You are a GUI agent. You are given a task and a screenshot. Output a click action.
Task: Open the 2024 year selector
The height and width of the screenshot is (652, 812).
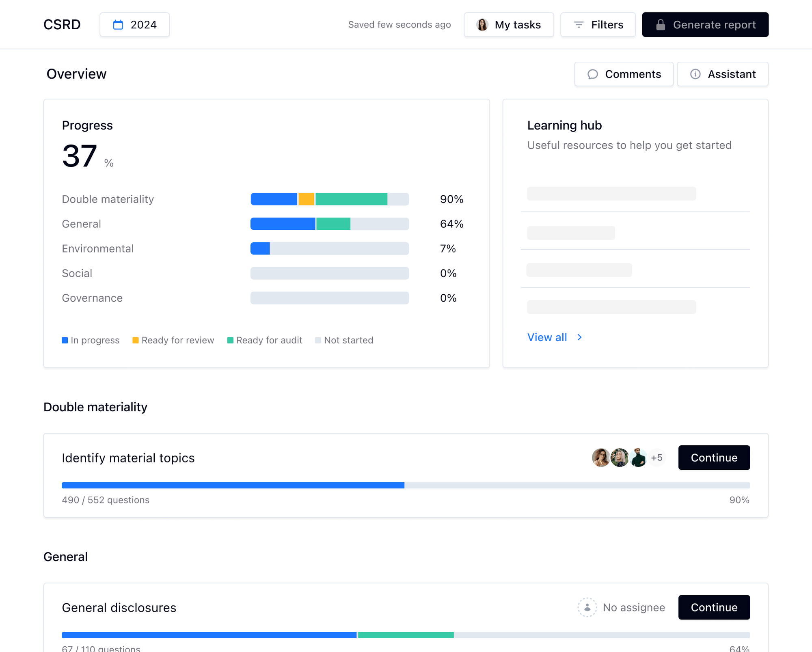point(135,25)
